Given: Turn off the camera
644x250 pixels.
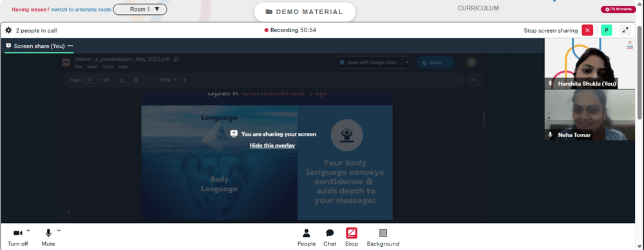Looking at the screenshot, I should tap(17, 238).
